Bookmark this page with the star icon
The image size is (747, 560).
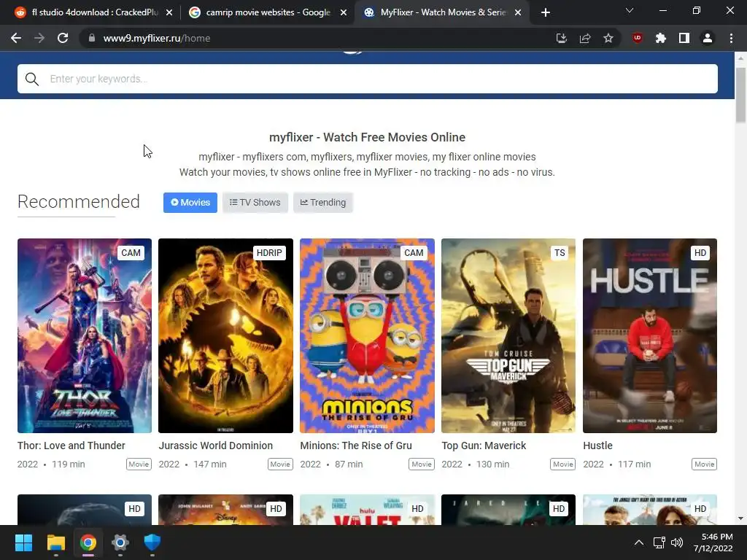click(608, 38)
